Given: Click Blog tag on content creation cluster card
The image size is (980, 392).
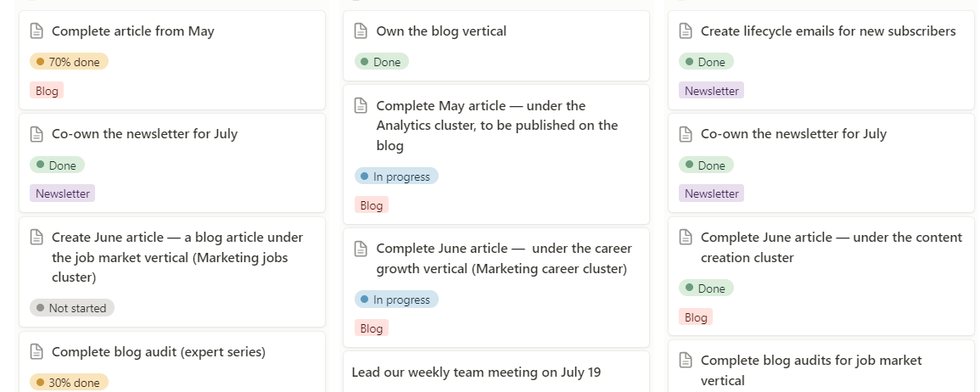Looking at the screenshot, I should [x=695, y=317].
